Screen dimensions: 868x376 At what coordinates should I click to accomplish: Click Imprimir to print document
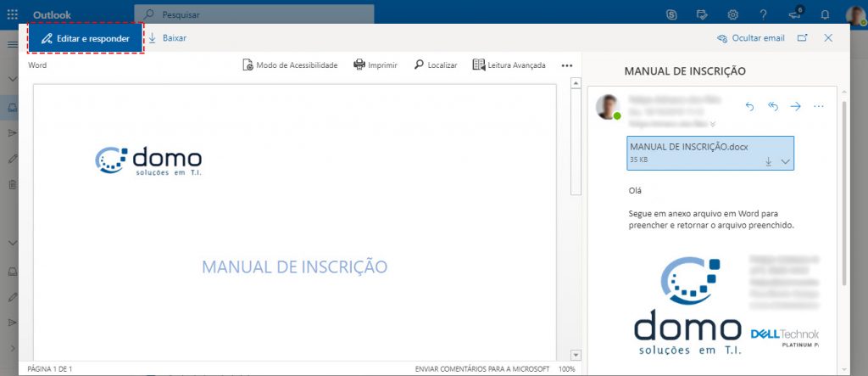[376, 65]
